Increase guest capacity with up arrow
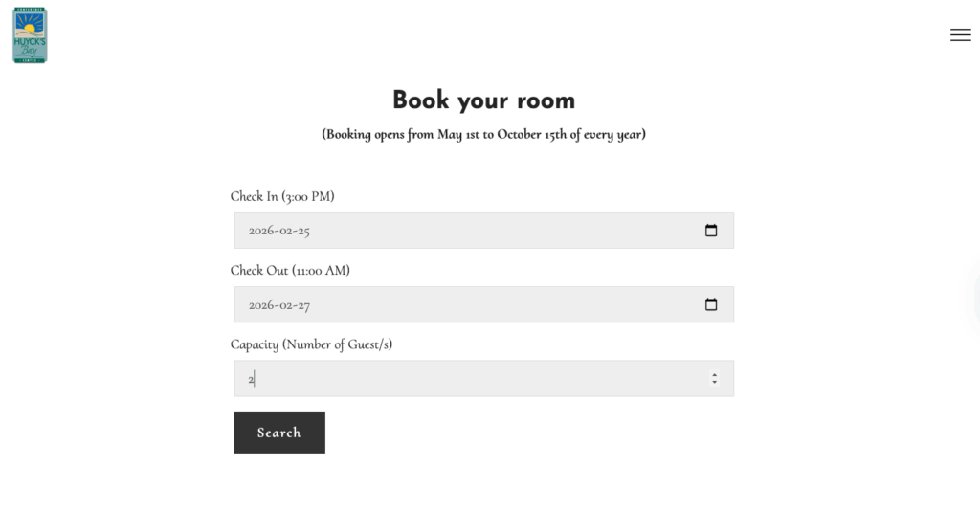This screenshot has width=980, height=511. pyautogui.click(x=714, y=374)
